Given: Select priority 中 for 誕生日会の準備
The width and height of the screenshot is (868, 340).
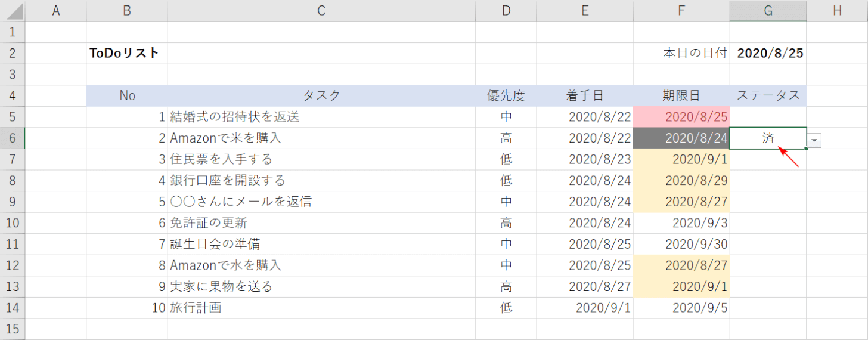Looking at the screenshot, I should [x=506, y=245].
